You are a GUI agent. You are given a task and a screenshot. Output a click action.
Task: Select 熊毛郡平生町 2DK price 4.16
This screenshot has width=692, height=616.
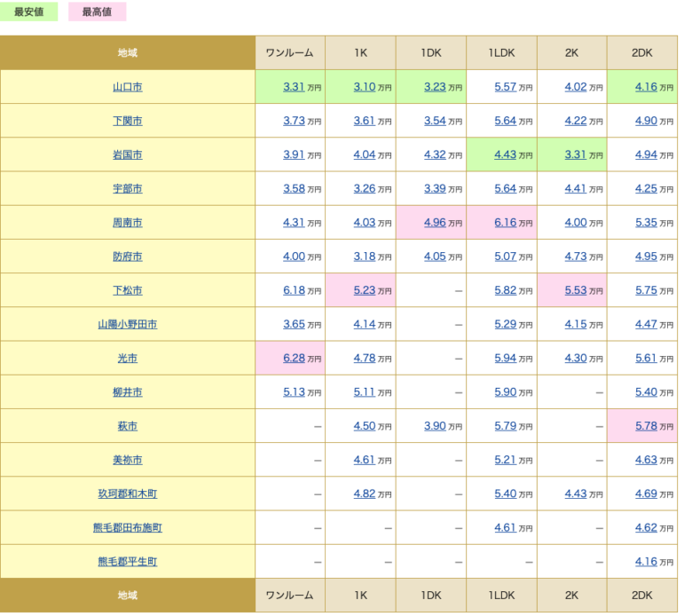coord(646,562)
